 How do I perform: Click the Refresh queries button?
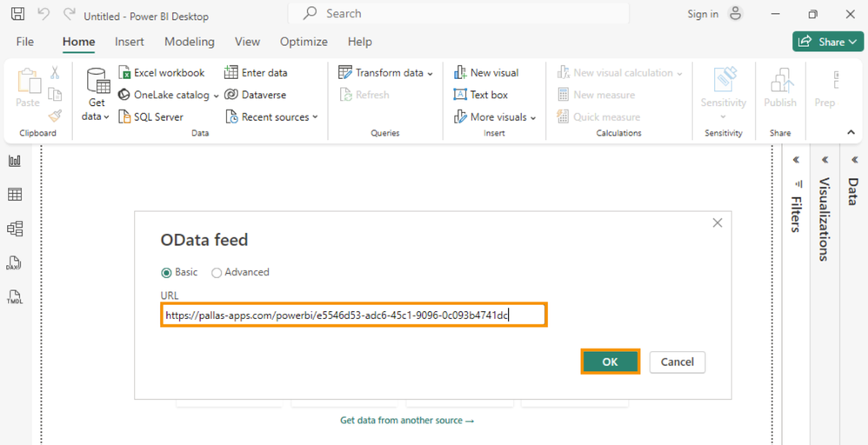tap(364, 95)
